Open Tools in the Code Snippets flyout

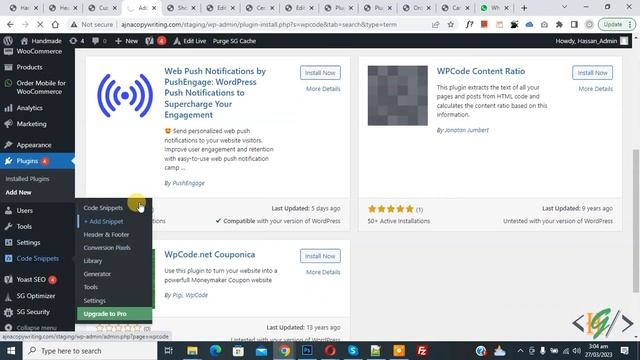[x=91, y=287]
